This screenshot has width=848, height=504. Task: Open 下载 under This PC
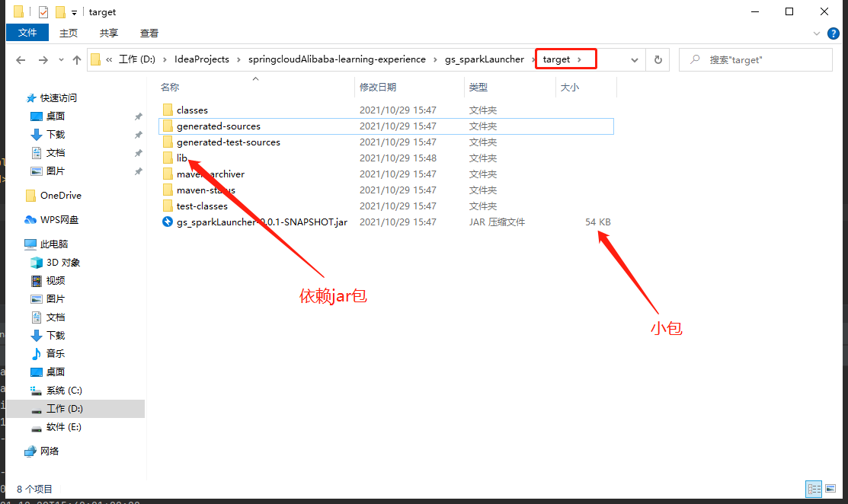55,336
